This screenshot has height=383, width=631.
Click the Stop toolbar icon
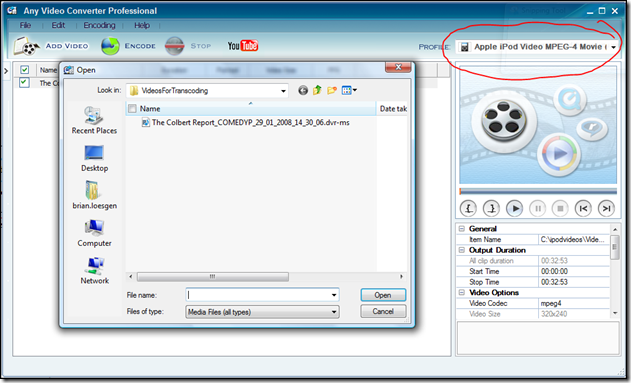[174, 46]
